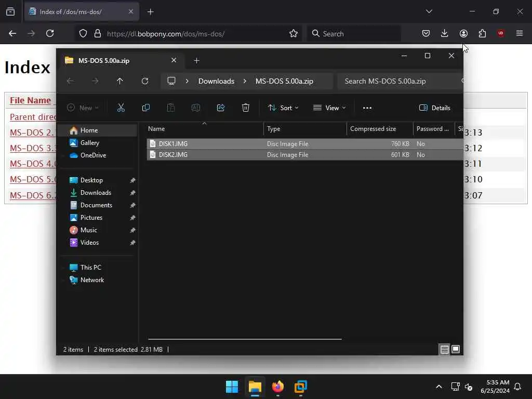Open Documents in Quick access

96,205
